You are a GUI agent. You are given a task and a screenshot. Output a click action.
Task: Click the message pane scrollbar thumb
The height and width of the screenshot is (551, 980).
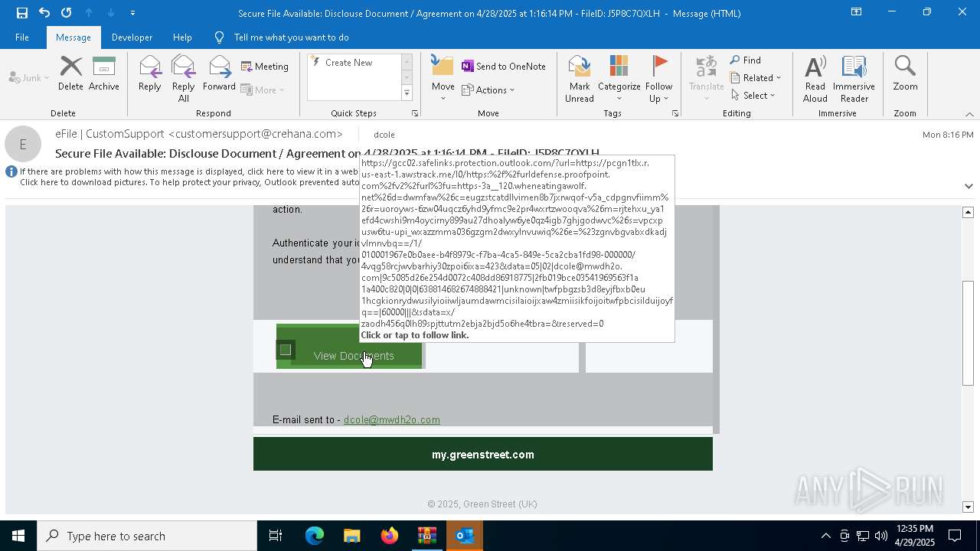[x=969, y=333]
